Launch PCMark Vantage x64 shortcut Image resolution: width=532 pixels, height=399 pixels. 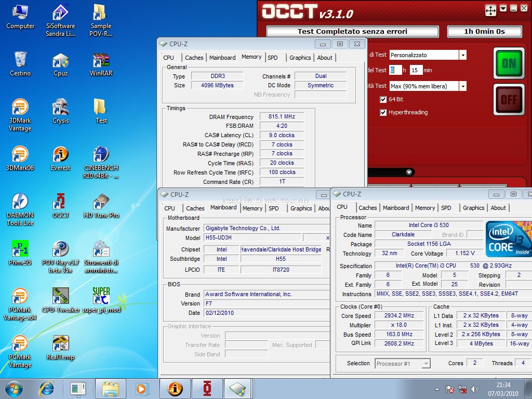tap(20, 304)
